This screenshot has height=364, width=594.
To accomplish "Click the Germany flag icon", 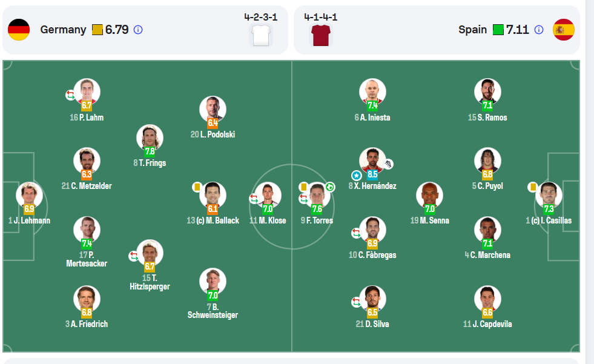I will 19,30.
